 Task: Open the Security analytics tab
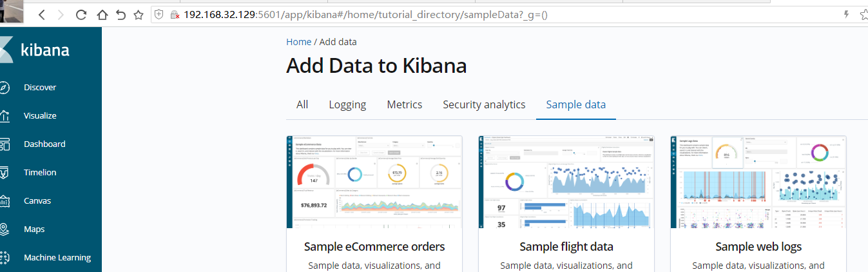(x=484, y=104)
